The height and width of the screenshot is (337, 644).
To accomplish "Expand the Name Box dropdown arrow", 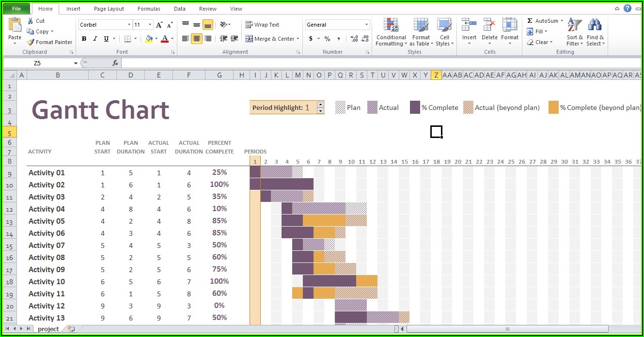I will pyautogui.click(x=76, y=63).
